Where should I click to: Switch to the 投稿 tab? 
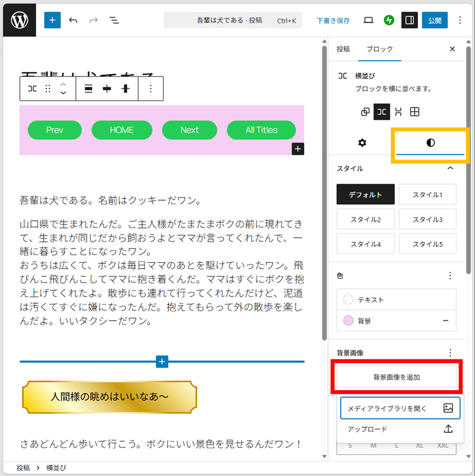tap(343, 49)
